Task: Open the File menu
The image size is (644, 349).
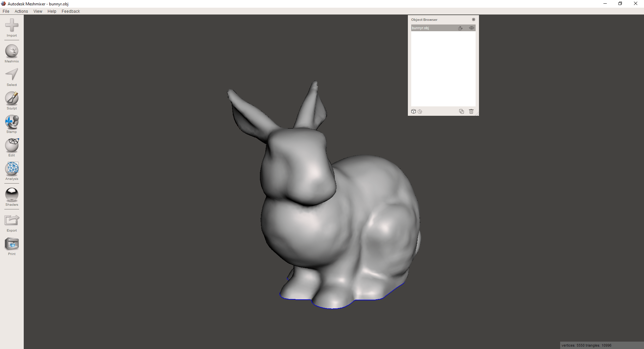Action: [6, 11]
